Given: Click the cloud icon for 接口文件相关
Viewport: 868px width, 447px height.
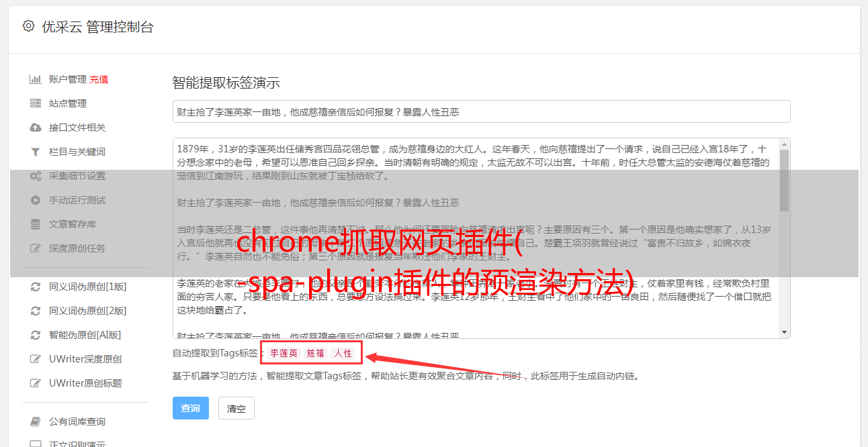Looking at the screenshot, I should click(x=36, y=128).
